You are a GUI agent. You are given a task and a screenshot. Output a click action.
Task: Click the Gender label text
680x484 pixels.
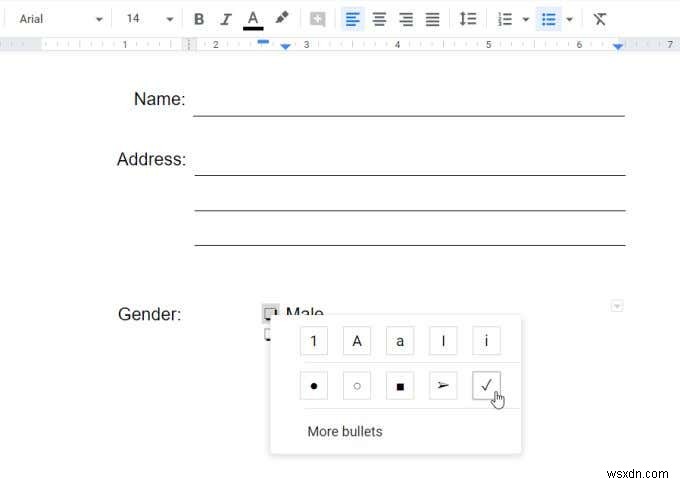tap(149, 314)
